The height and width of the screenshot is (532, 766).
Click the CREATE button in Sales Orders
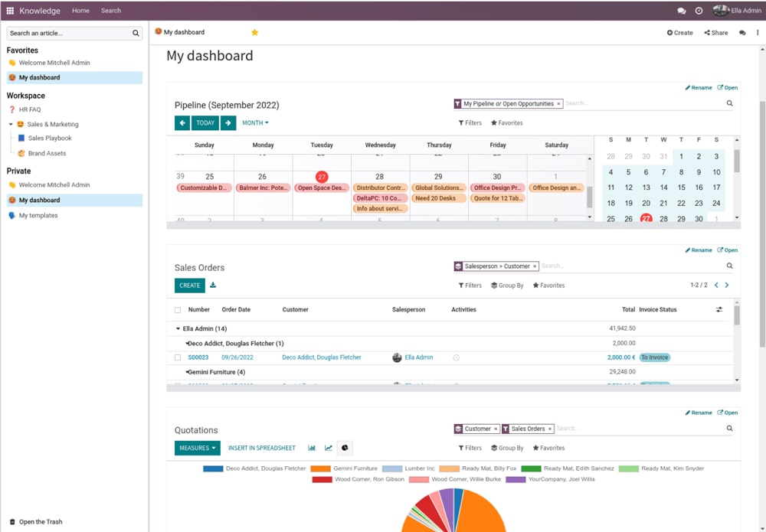coord(189,285)
